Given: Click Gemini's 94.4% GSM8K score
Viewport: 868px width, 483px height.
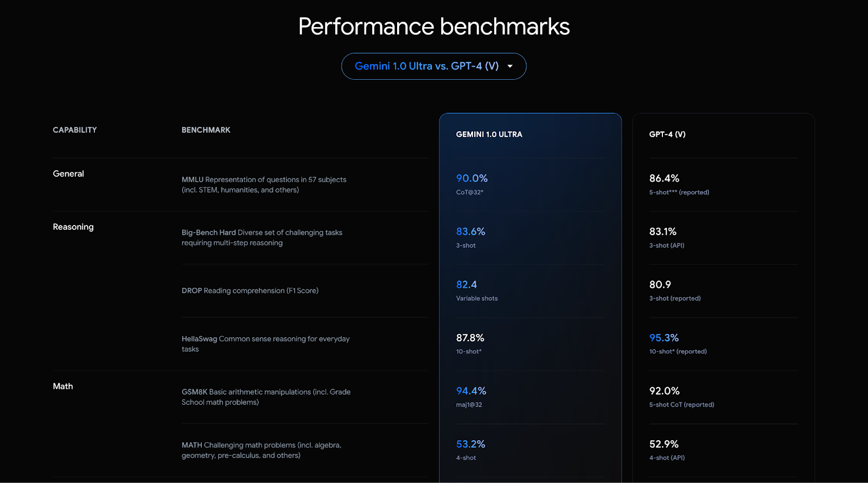Looking at the screenshot, I should pos(471,391).
